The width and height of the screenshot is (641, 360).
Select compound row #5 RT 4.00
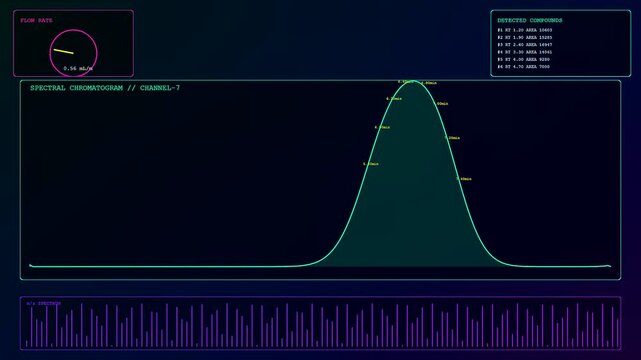[x=523, y=59]
